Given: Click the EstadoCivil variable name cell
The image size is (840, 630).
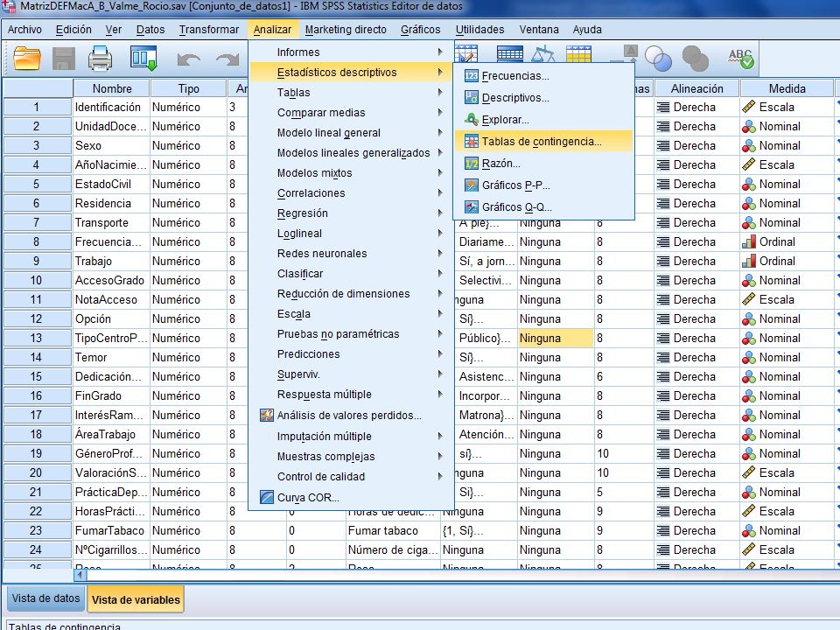Looking at the screenshot, I should 112,185.
